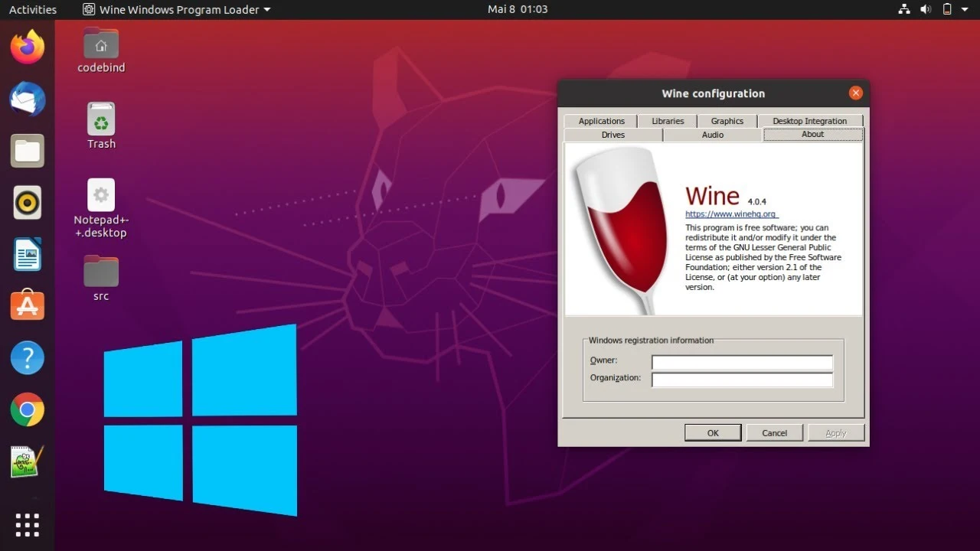Switch to the Applications tab

(600, 120)
